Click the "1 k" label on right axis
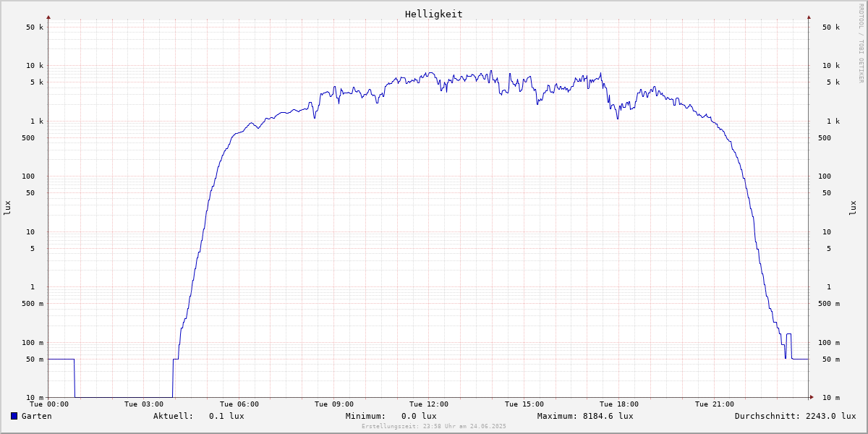 point(833,122)
